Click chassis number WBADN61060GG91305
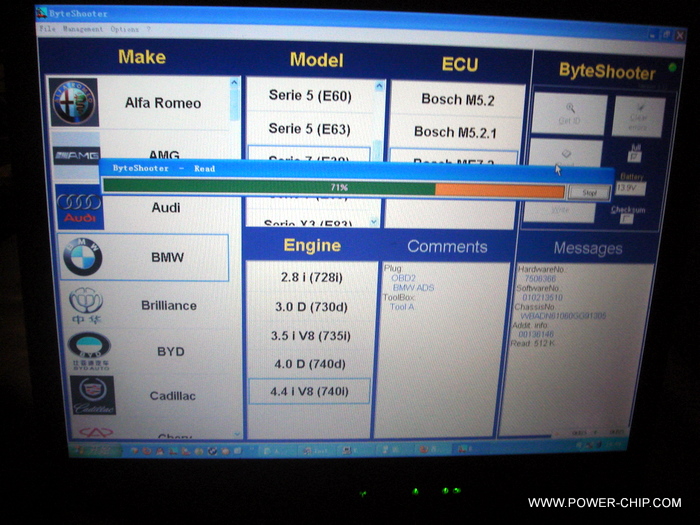Viewport: 700px width, 525px height. (x=562, y=316)
